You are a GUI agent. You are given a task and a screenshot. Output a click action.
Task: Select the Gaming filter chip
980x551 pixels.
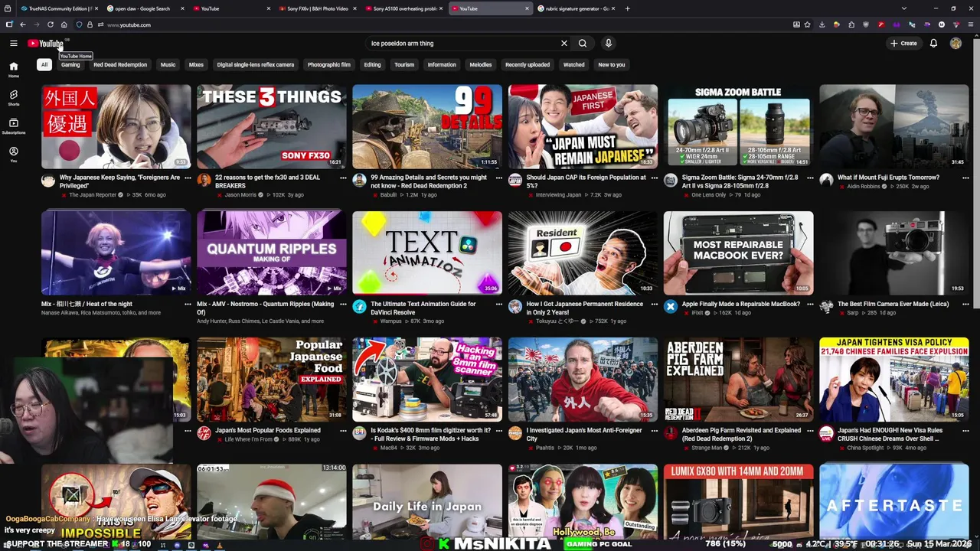pyautogui.click(x=70, y=64)
